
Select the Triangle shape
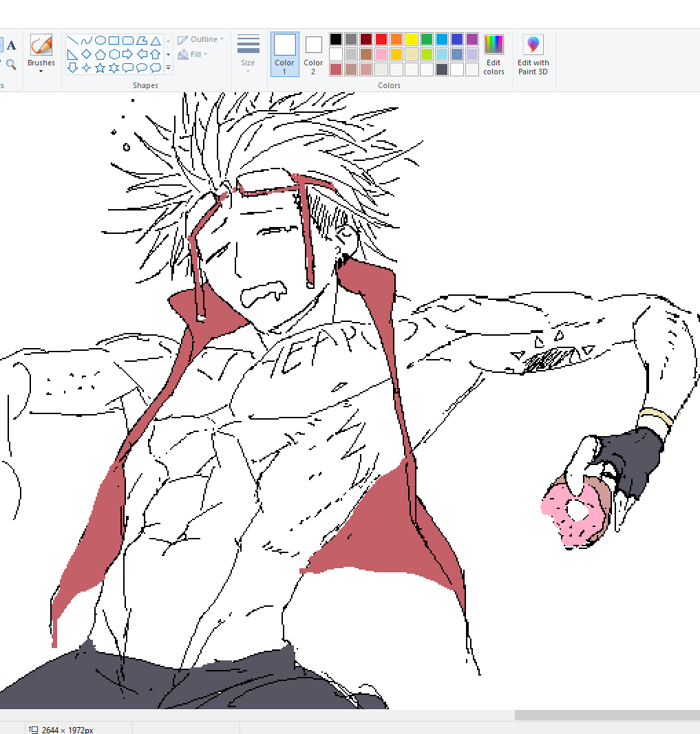pos(156,41)
